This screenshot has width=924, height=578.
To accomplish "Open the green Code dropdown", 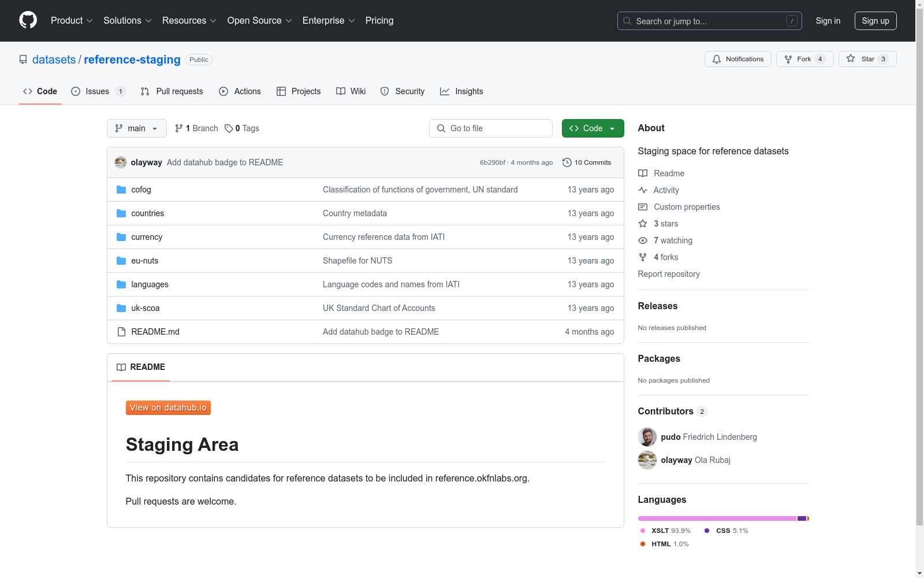I will coord(593,128).
